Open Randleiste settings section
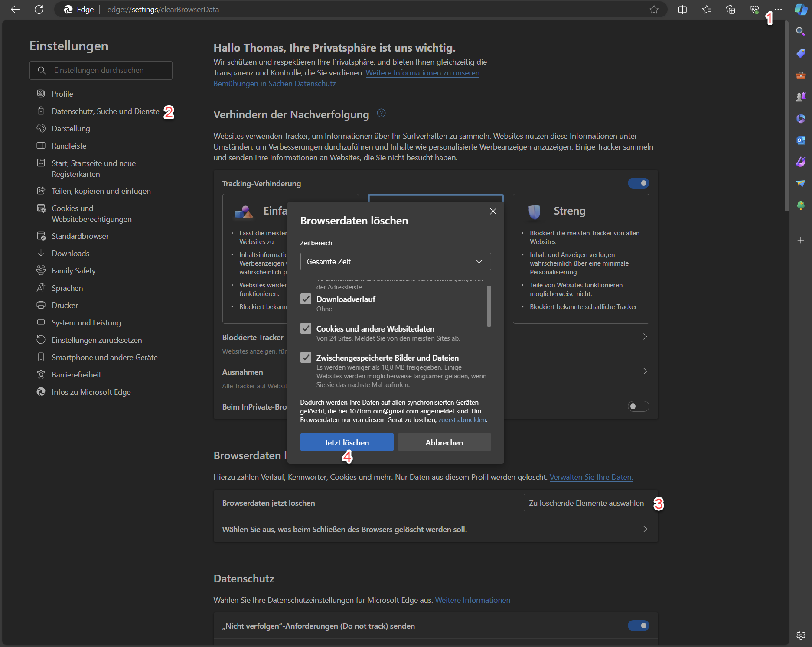This screenshot has width=812, height=647. (69, 146)
